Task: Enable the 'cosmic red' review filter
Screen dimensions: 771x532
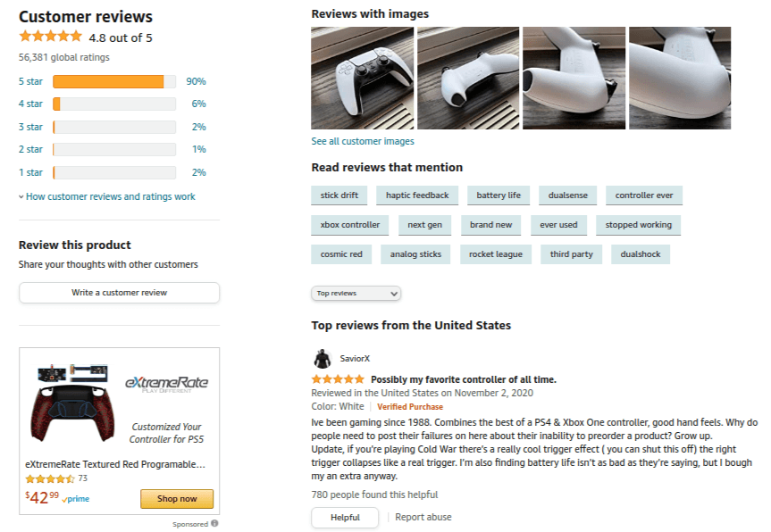Action: point(340,254)
